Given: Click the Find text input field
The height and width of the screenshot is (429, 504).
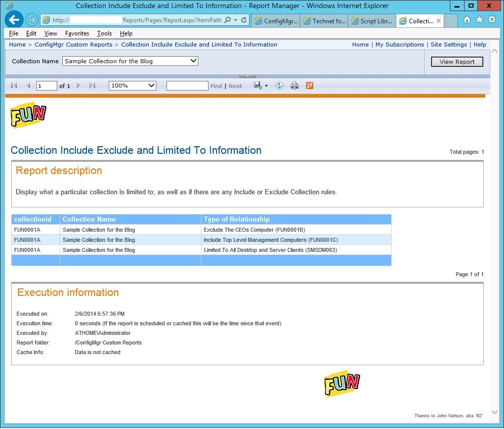Looking at the screenshot, I should (x=187, y=85).
